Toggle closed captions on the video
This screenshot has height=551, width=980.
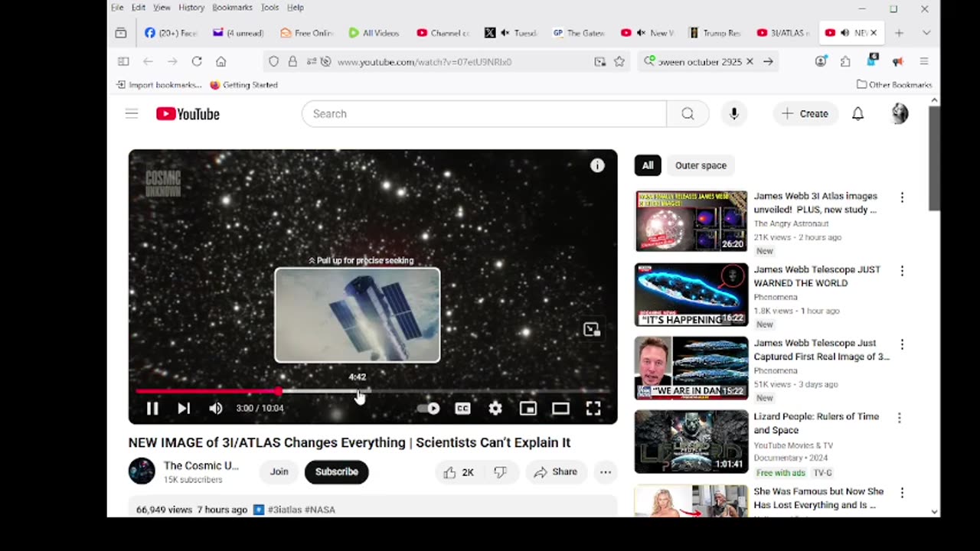point(462,409)
